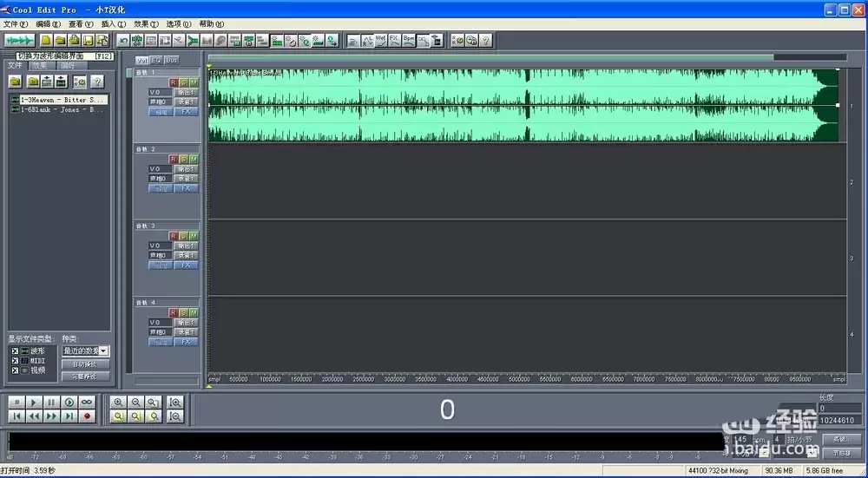Switch to waveform edit view icon
868x478 pixels.
[x=19, y=41]
